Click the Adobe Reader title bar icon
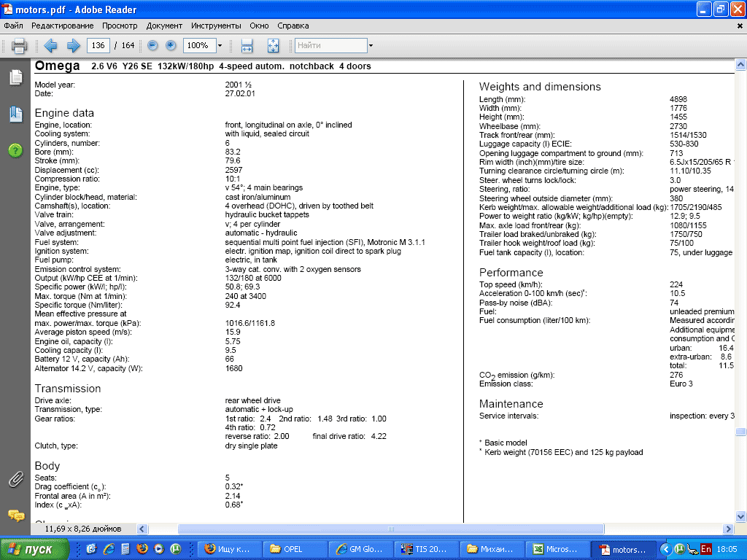Image resolution: width=747 pixels, height=560 pixels. [7, 9]
